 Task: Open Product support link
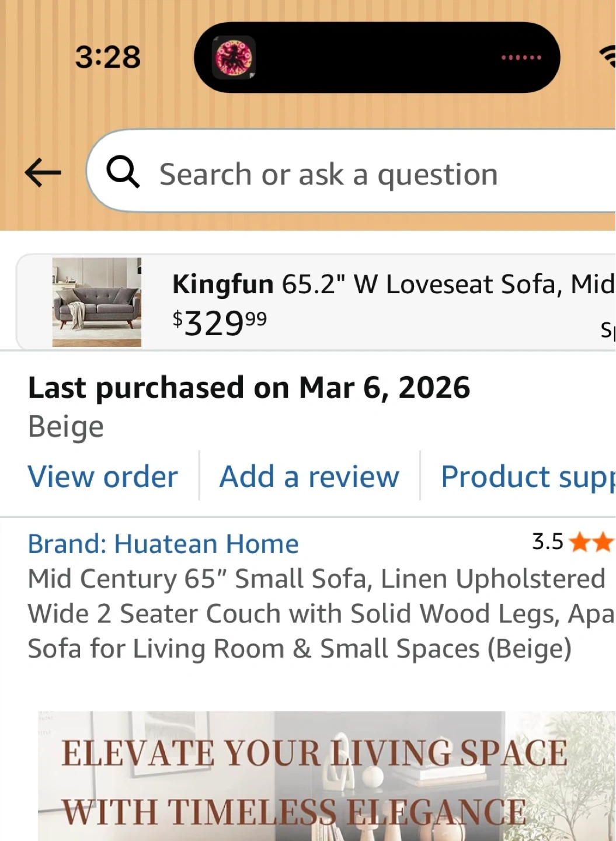pos(527,477)
